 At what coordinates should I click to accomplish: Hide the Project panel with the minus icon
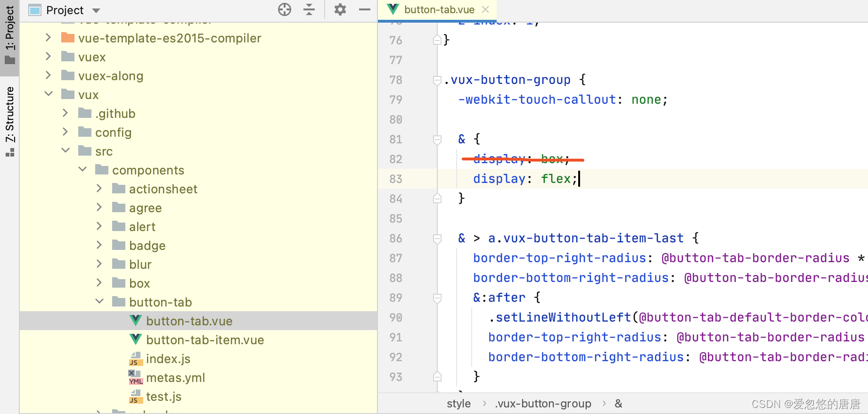[365, 9]
